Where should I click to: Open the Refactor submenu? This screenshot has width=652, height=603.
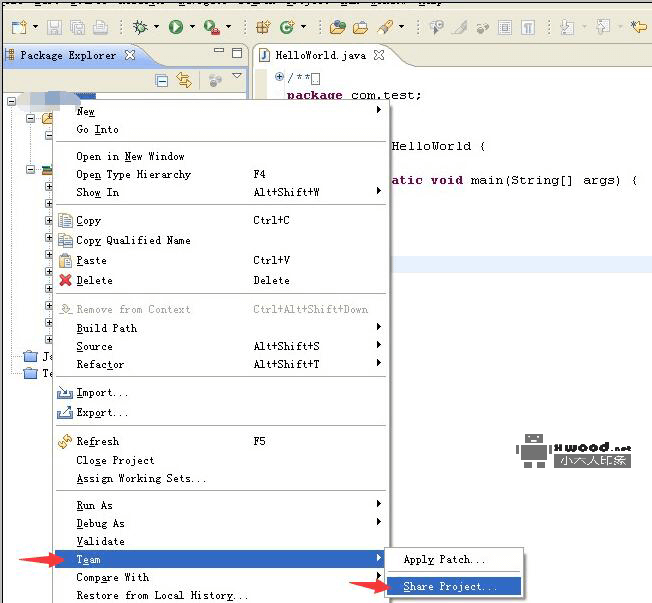pos(221,364)
